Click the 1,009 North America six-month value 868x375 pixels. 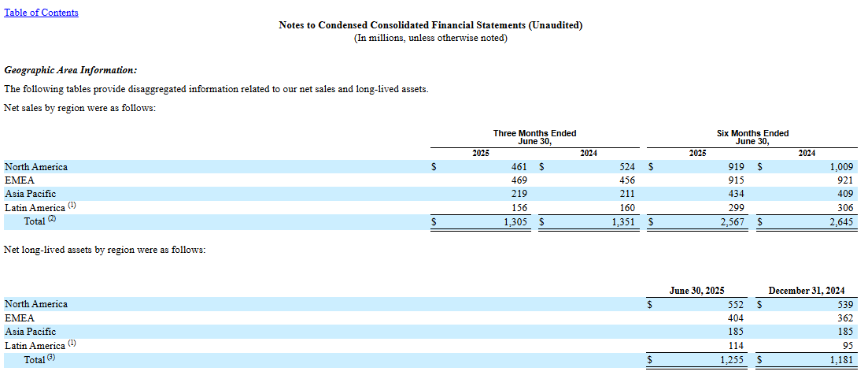840,167
